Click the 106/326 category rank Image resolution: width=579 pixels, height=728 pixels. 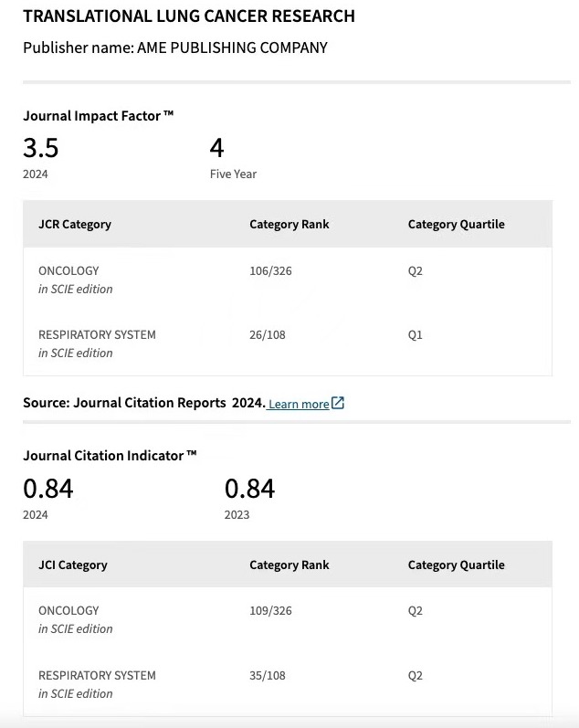click(270, 271)
